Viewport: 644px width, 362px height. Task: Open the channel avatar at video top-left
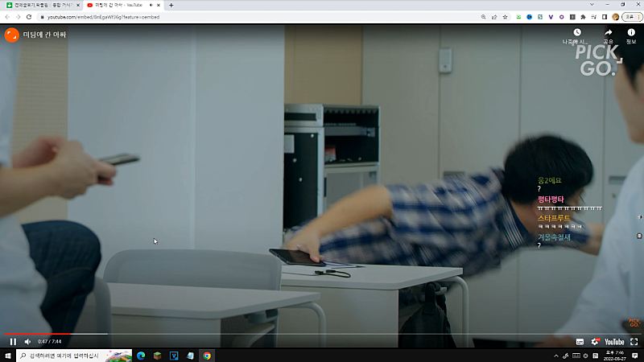12,35
